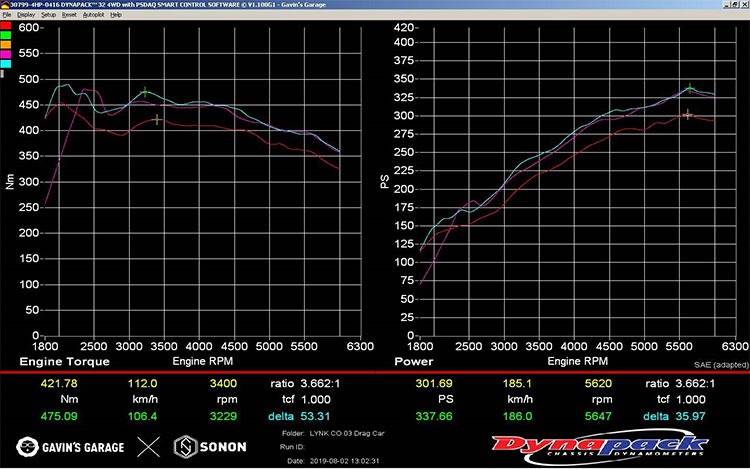
Task: Open the Autoplot menu
Action: pyautogui.click(x=93, y=16)
